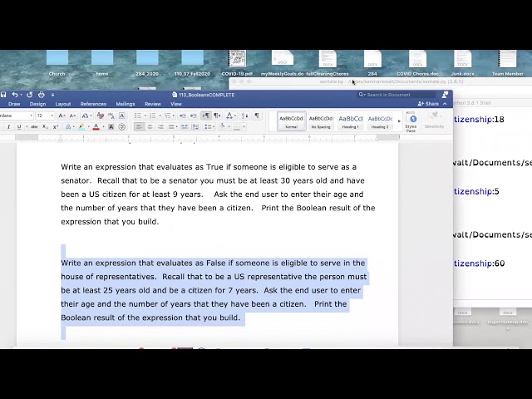
Task: Open the Mailings tab
Action: pos(126,104)
